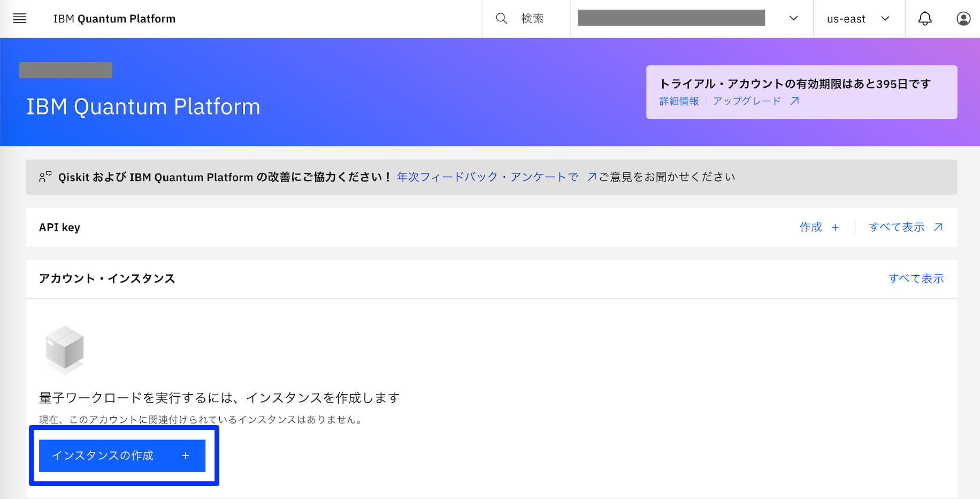This screenshot has width=980, height=499.
Task: Click the アカウント・インスタンス section heading
Action: 107,279
